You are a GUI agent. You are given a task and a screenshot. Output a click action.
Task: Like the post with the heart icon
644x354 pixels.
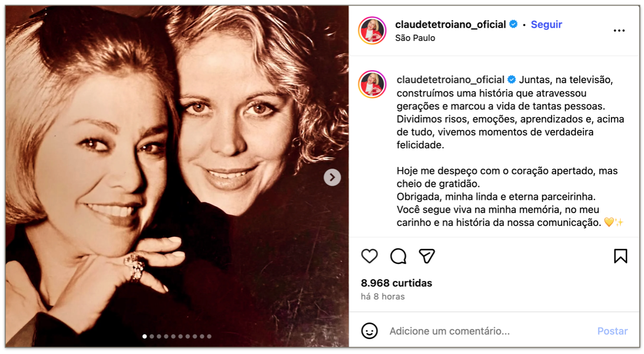point(369,256)
